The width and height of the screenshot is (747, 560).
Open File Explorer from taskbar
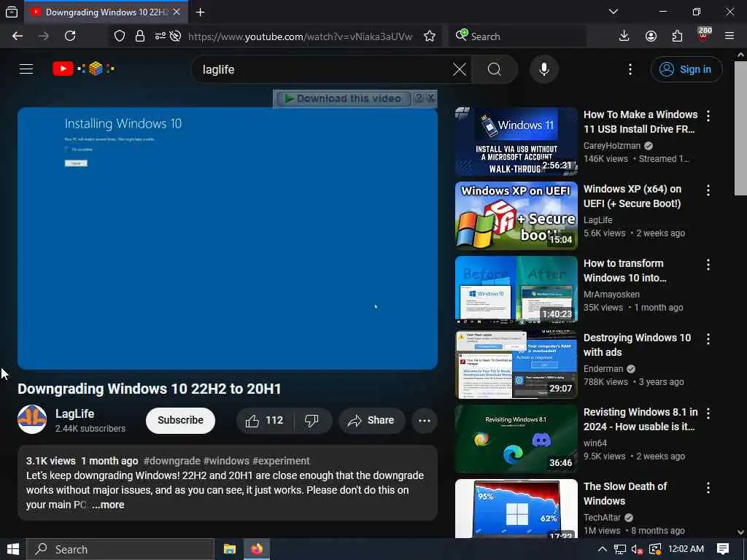point(230,550)
